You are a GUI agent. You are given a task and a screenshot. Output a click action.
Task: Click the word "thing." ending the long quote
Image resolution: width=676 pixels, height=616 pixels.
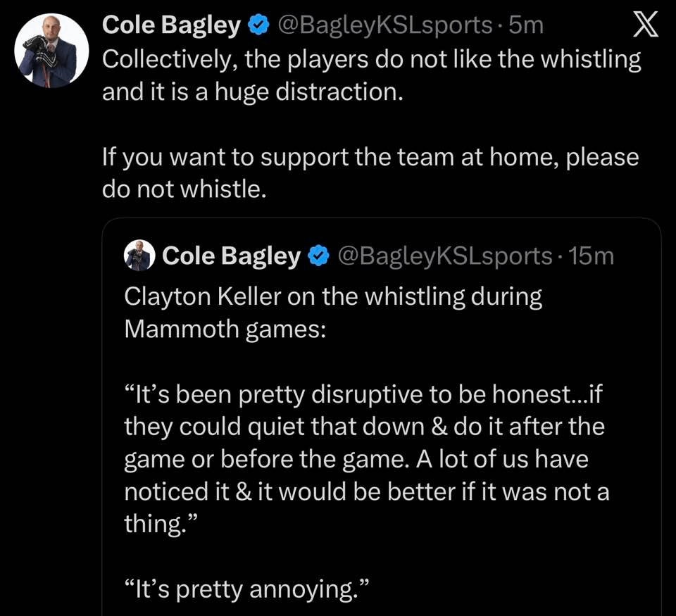pyautogui.click(x=158, y=524)
